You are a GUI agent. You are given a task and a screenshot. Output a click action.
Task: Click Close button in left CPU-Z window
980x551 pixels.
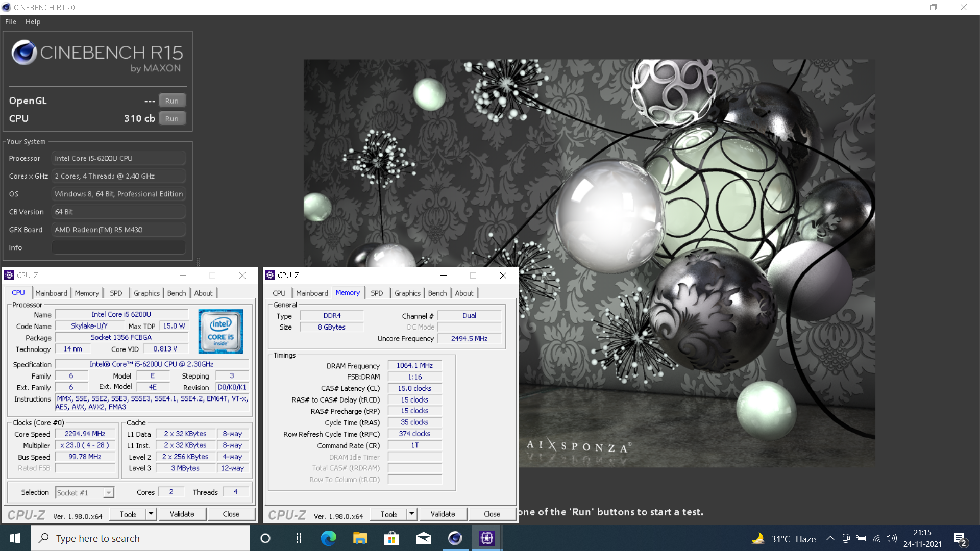coord(231,514)
